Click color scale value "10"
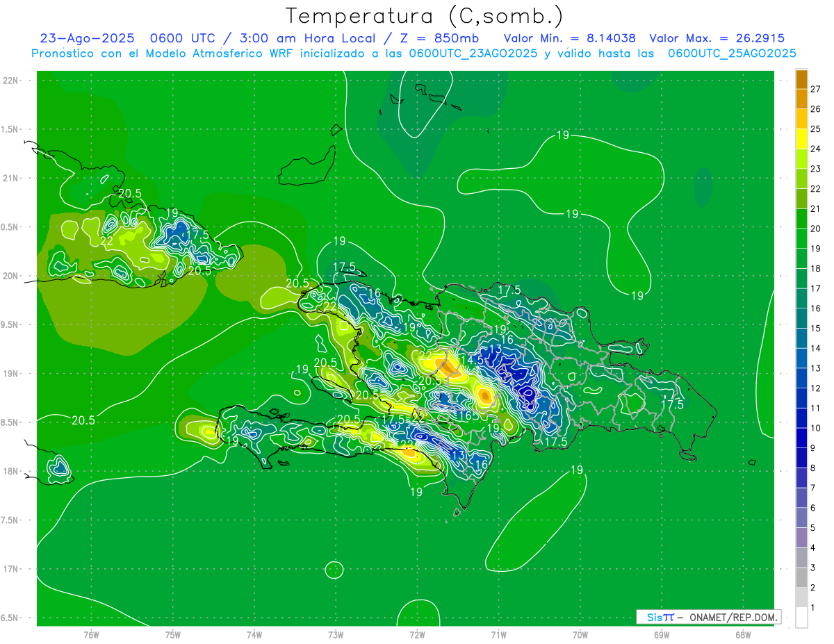The image size is (834, 644). tap(816, 428)
